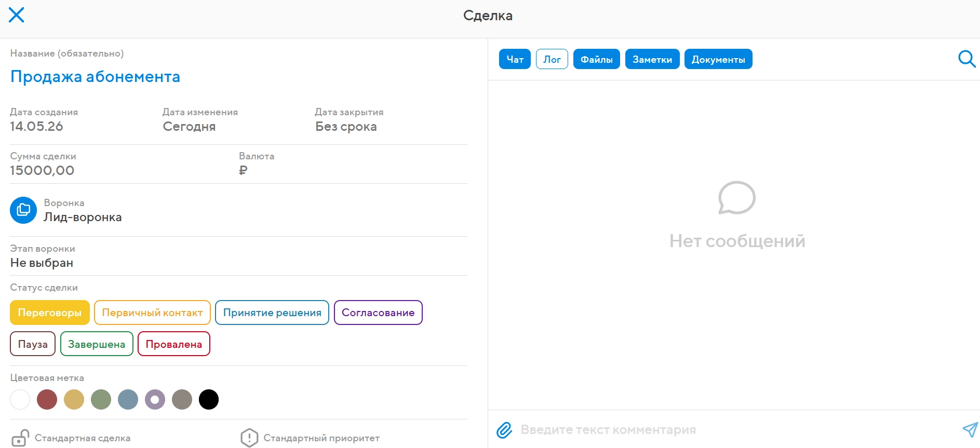The width and height of the screenshot is (980, 448).
Task: Choose the gray color label
Action: [x=182, y=400]
